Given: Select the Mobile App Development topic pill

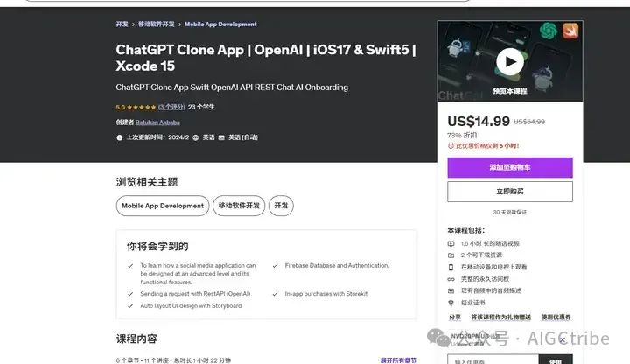Looking at the screenshot, I should (163, 206).
